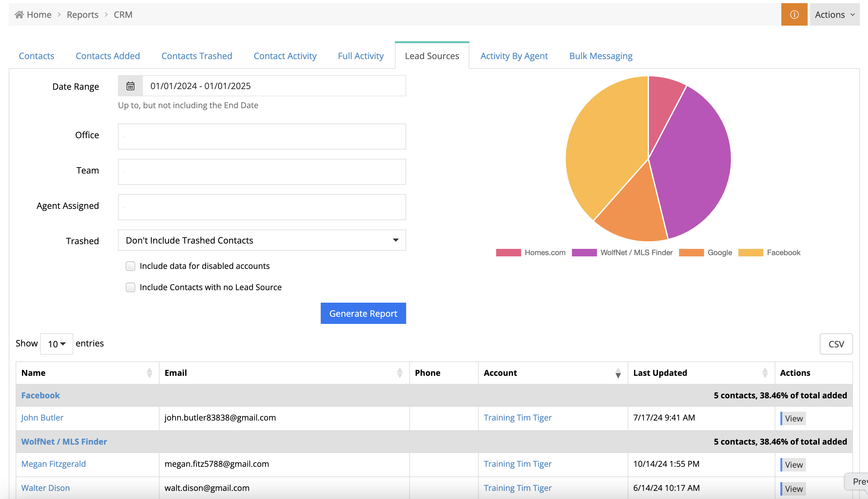Check Include Contacts with no Lead Source
868x499 pixels.
tap(130, 287)
